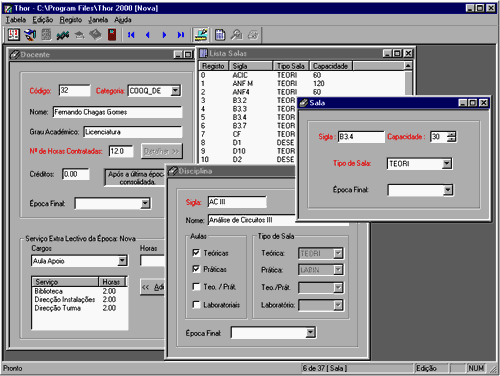Open the Edição menu
The height and width of the screenshot is (376, 500).
tap(43, 20)
